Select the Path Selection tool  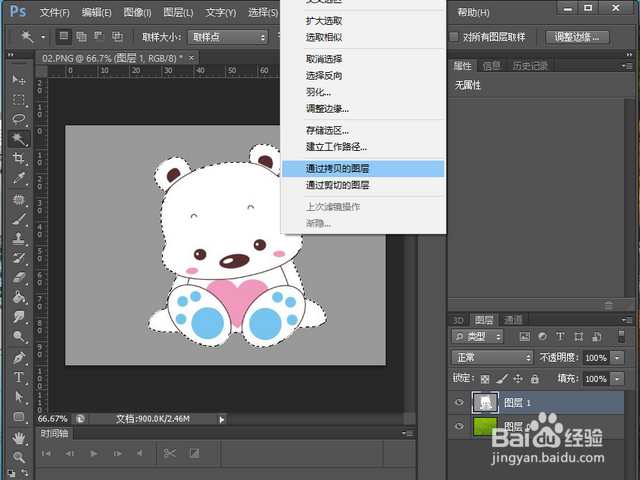click(x=19, y=397)
